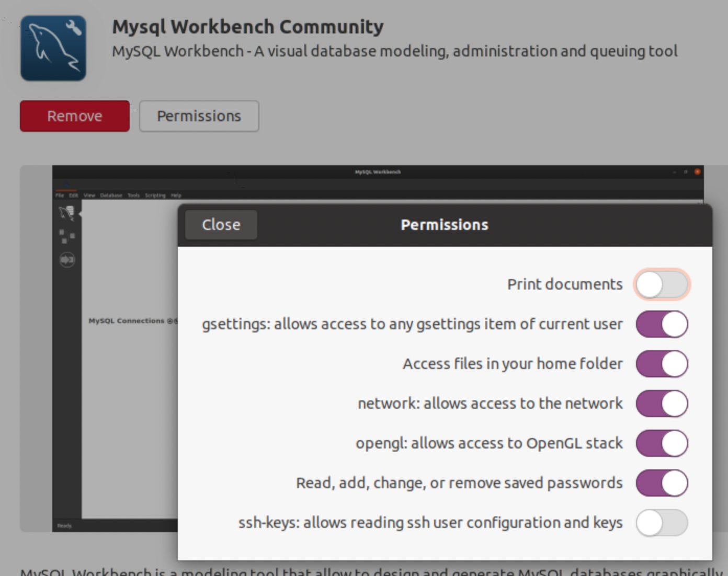Click the Remove button
The width and height of the screenshot is (728, 576).
75,116
